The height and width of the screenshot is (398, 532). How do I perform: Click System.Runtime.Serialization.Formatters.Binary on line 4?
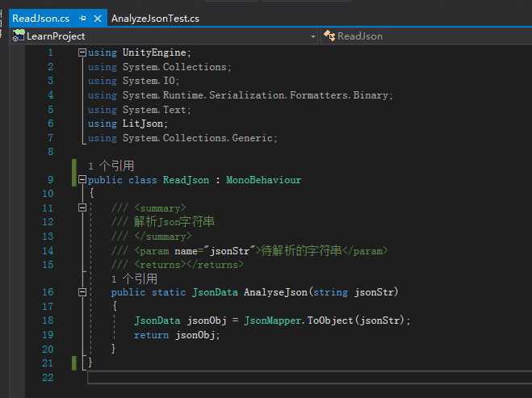coord(255,95)
